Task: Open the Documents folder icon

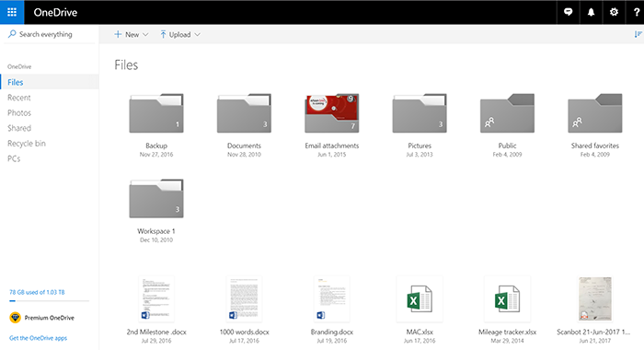Action: tap(244, 113)
